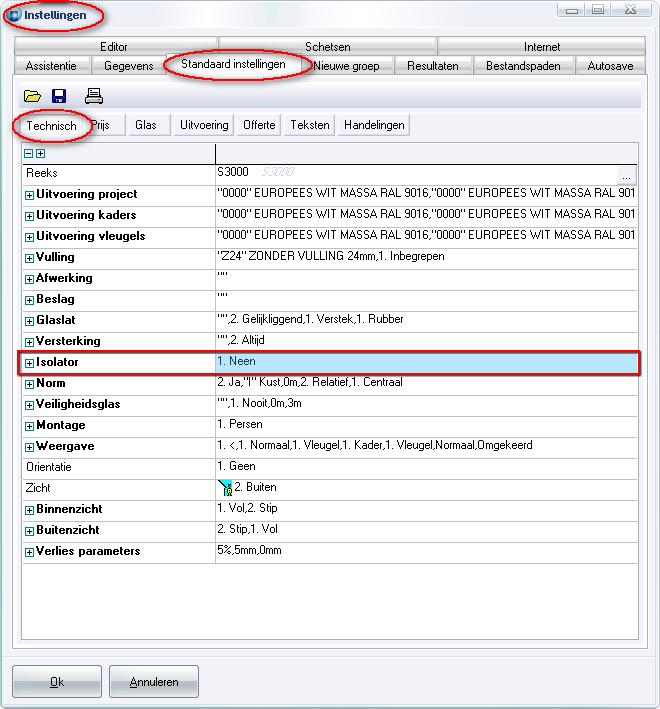Select the Handelingen sub-tab
The image size is (660, 709).
pyautogui.click(x=374, y=125)
